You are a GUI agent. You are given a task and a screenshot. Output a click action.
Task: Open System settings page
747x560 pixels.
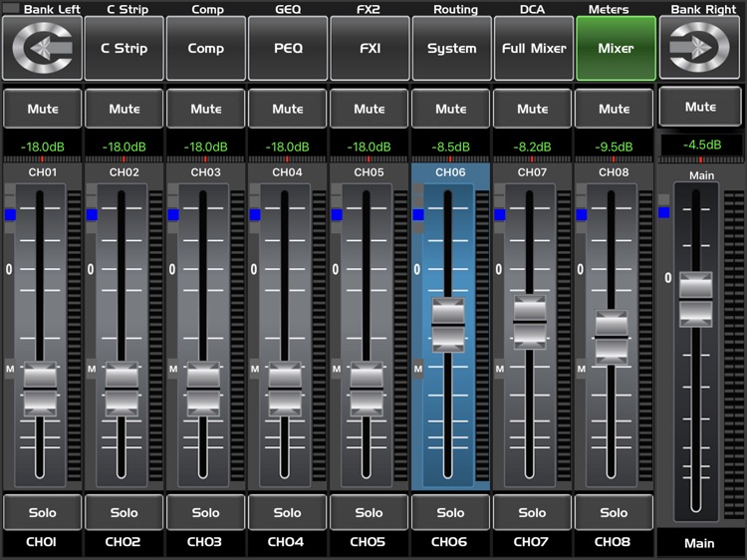point(451,48)
